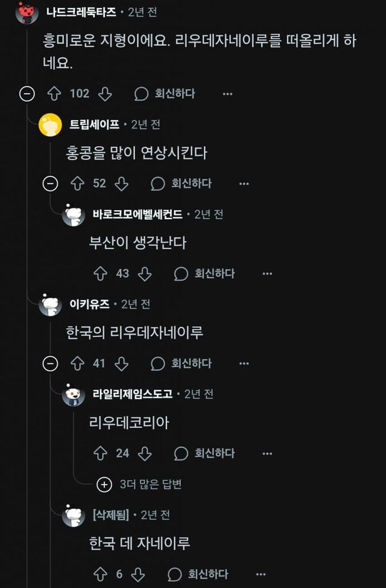386x588 pixels.
Task: Upvote the 한국 데 자네이루 comment
Action: click(x=100, y=574)
